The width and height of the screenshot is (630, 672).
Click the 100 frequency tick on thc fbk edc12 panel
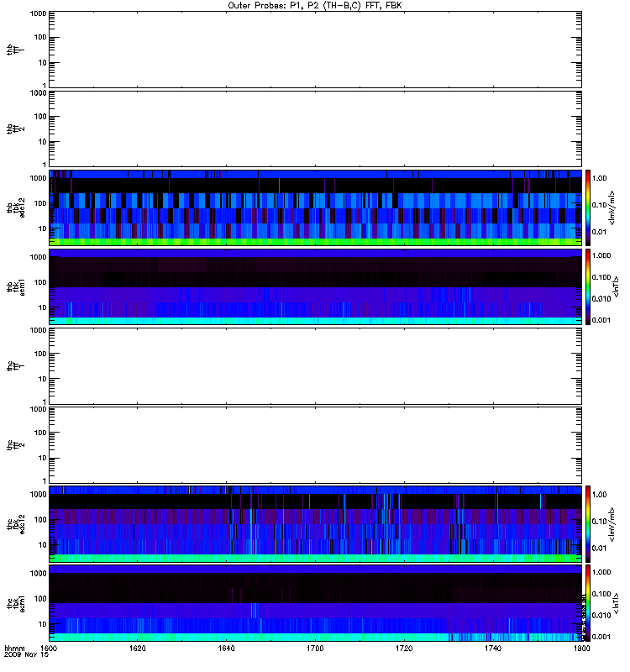40,520
